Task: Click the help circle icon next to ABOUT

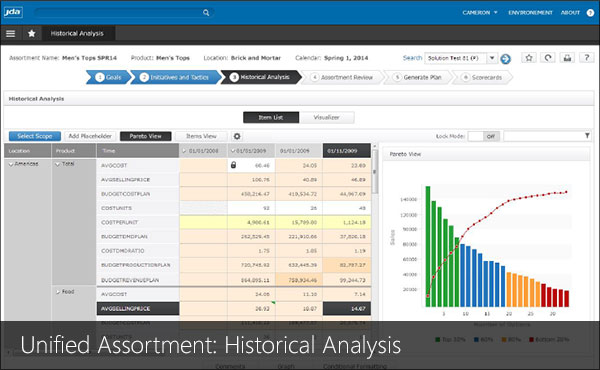Action: coord(590,13)
